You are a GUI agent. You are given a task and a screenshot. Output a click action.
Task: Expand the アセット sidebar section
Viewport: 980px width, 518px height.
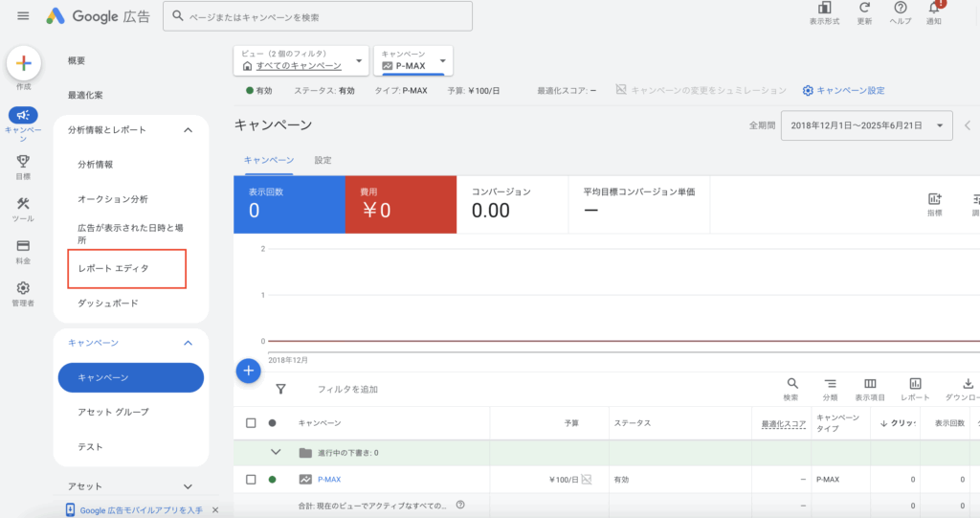188,486
